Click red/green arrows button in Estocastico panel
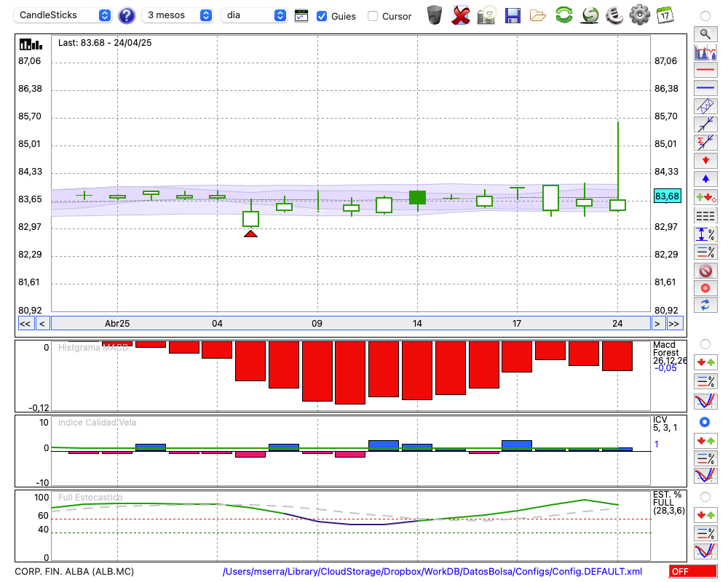The height and width of the screenshot is (582, 728). point(705,515)
